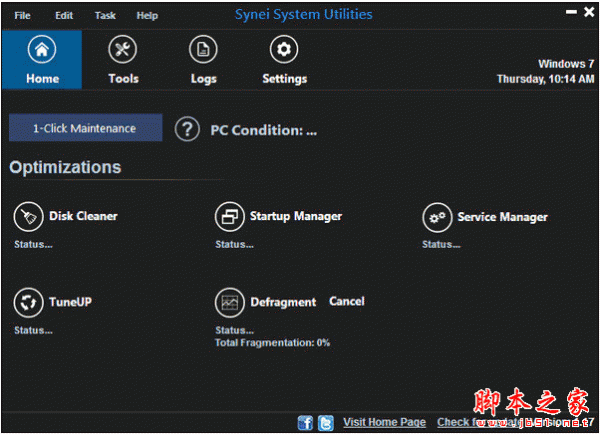
Task: Click the PC Condition question mark icon
Action: [187, 129]
